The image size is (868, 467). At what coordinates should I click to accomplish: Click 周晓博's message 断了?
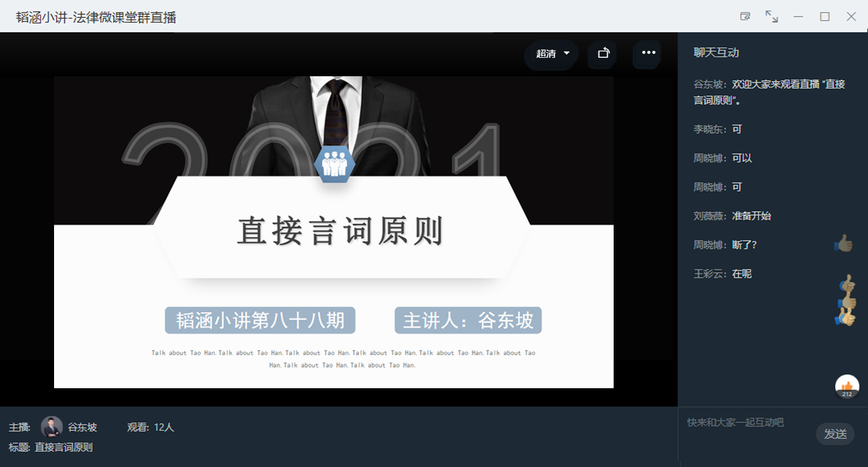pos(726,245)
